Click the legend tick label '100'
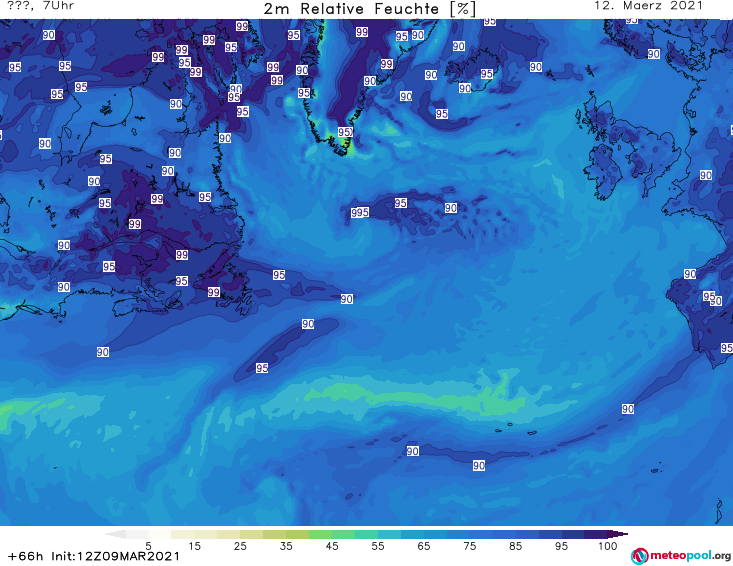Screen dimensions: 733x566 [x=607, y=546]
